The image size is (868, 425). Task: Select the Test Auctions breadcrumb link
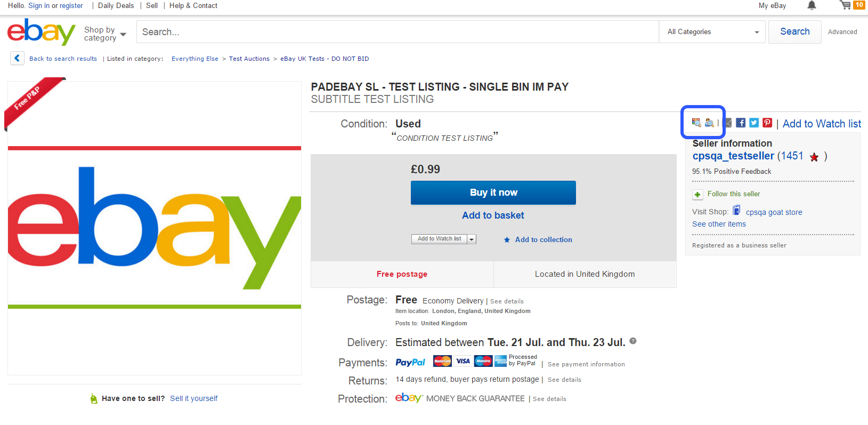(x=249, y=59)
